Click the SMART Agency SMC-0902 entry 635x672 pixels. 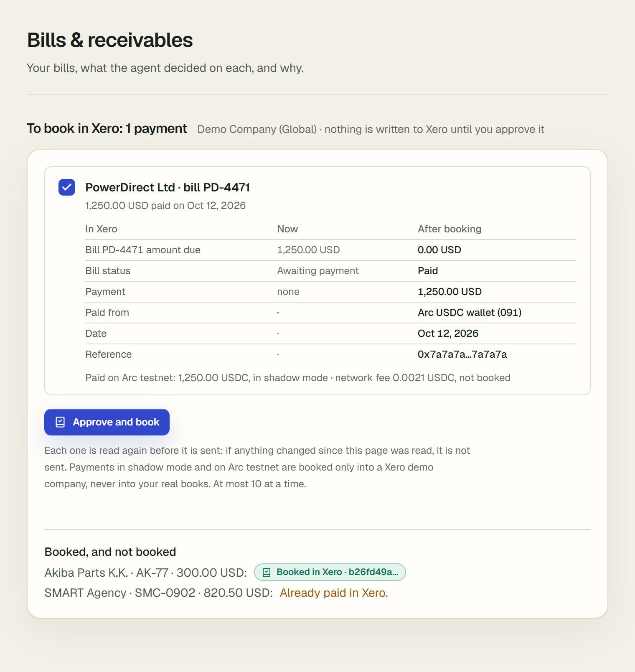159,593
